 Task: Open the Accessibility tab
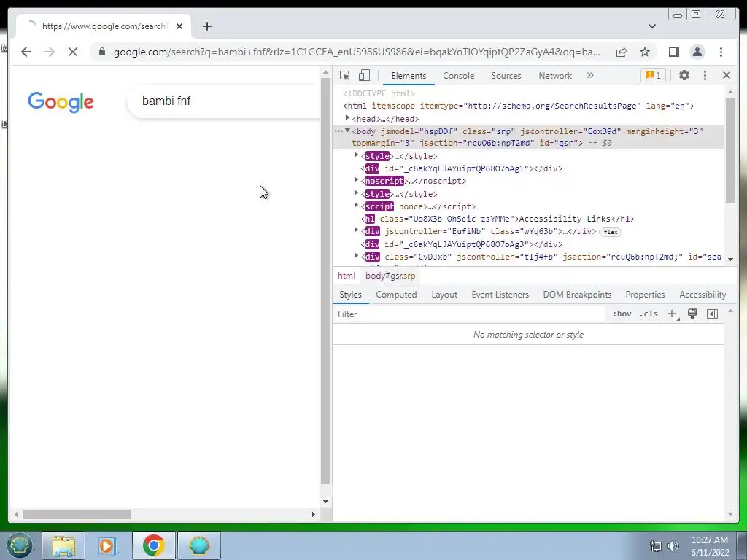tap(703, 295)
